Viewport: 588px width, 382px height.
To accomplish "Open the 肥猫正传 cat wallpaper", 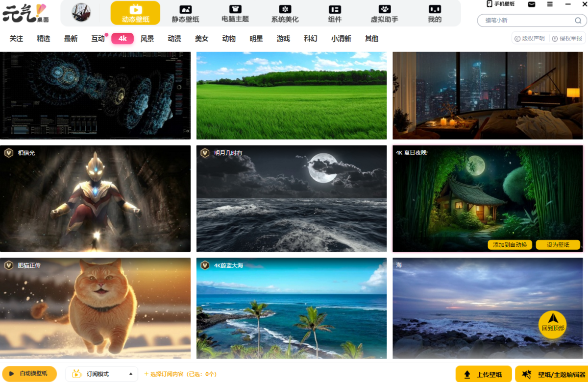I will [95, 309].
